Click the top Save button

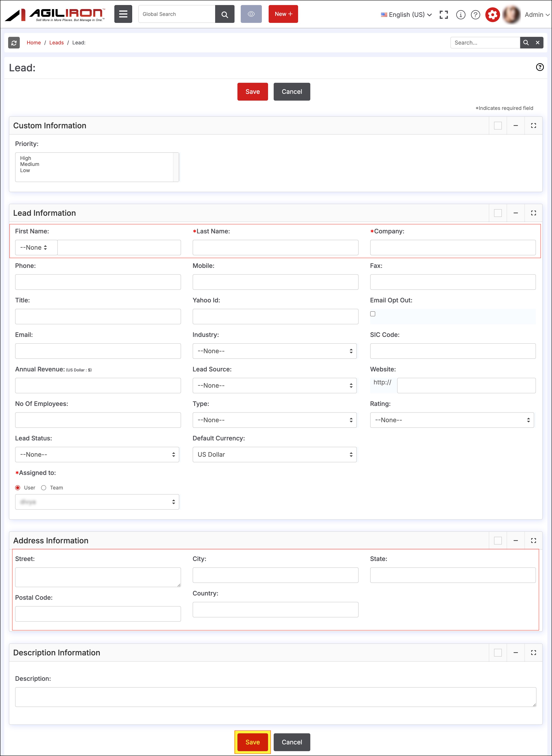point(253,91)
